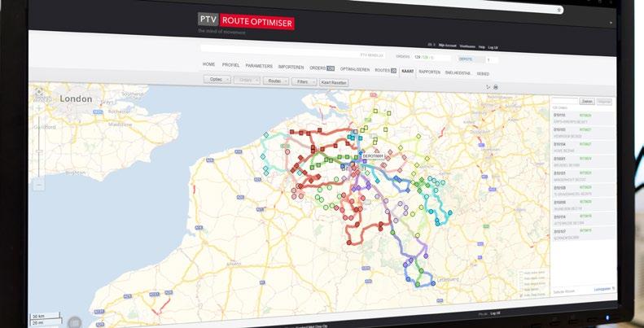The height and width of the screenshot is (328, 644).
Task: Click the map pan compass control
Action: point(39,91)
